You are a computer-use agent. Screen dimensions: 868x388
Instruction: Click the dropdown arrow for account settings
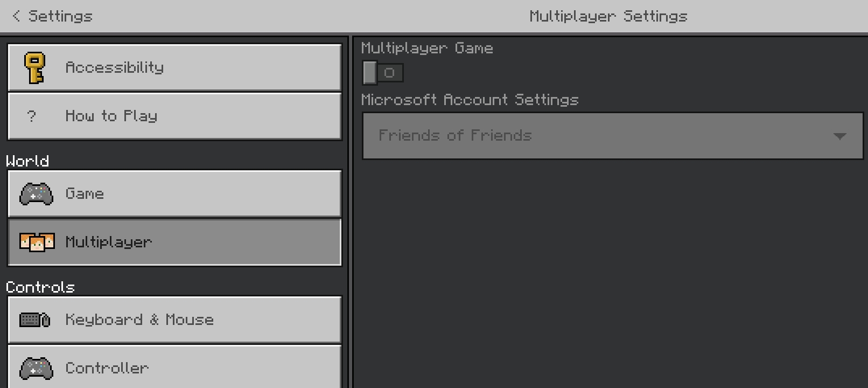click(x=839, y=136)
